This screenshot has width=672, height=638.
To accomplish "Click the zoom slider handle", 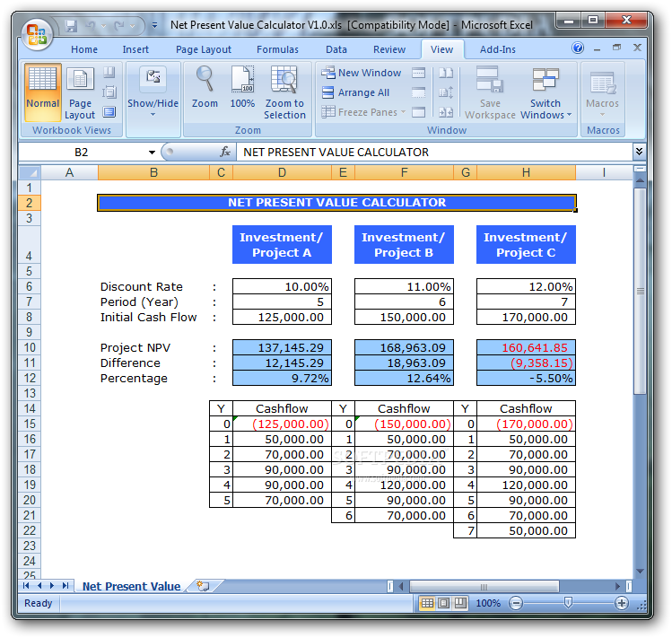I will 568,603.
